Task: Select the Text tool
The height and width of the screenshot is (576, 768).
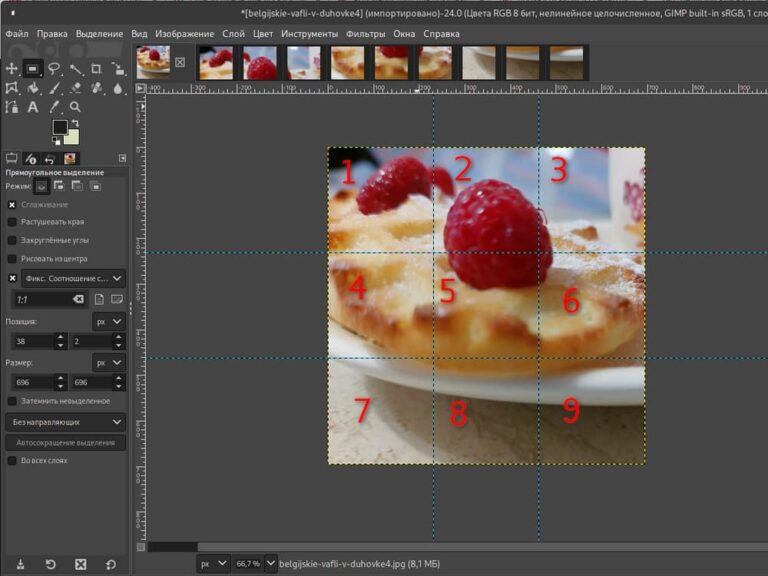Action: click(32, 107)
